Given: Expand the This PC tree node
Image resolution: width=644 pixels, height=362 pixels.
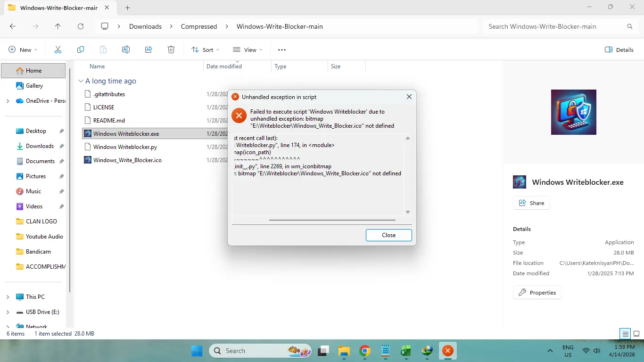Looking at the screenshot, I should (8, 297).
